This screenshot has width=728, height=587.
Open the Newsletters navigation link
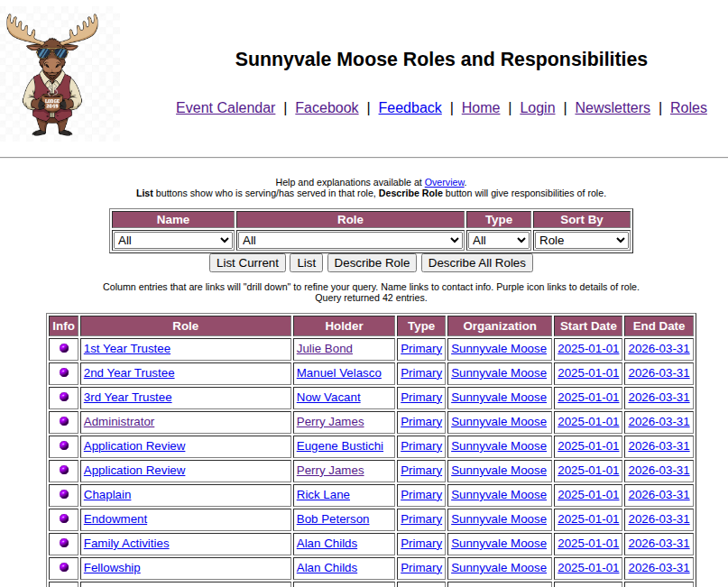pos(613,107)
